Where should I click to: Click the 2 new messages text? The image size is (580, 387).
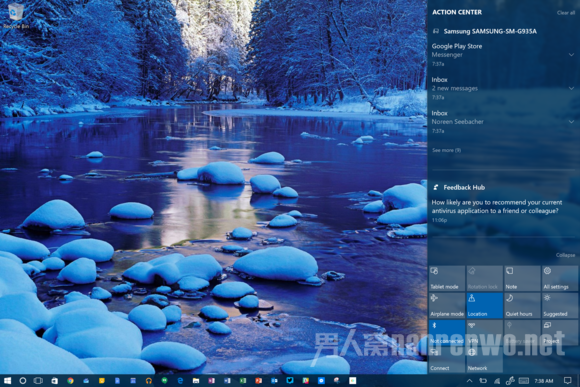coord(455,88)
